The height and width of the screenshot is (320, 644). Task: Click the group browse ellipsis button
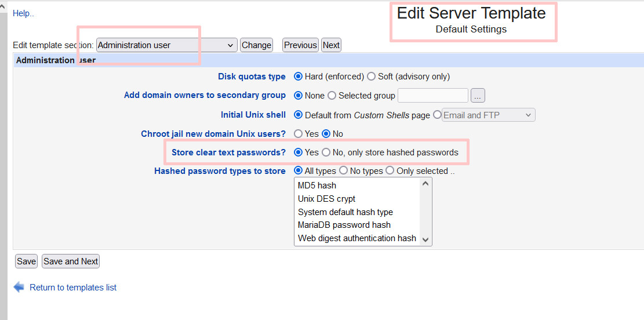(x=478, y=96)
